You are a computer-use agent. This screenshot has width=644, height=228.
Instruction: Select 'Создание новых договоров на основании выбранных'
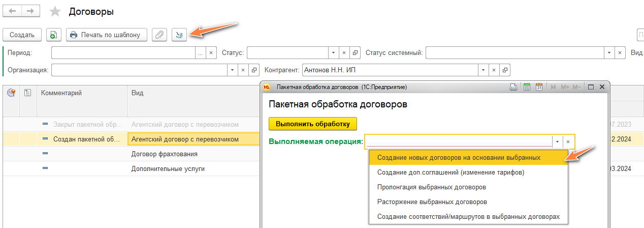(459, 158)
